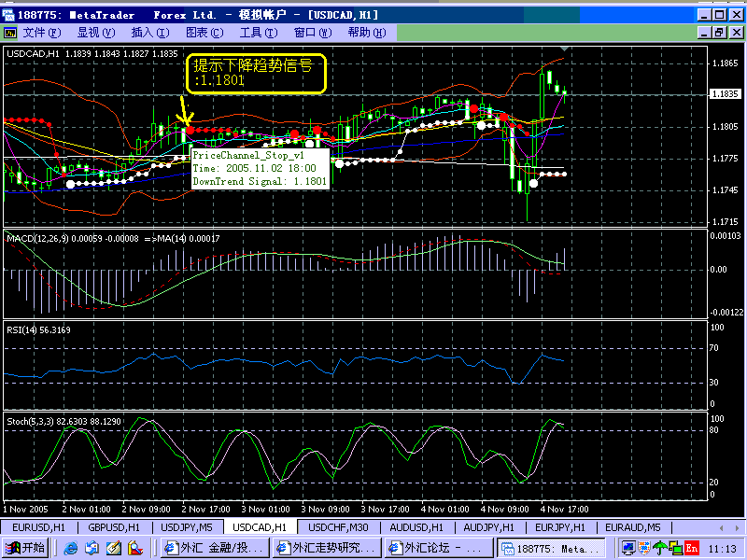Switch to the AUDUSD,H1 chart tab
Image resolution: width=747 pixels, height=560 pixels.
(416, 527)
